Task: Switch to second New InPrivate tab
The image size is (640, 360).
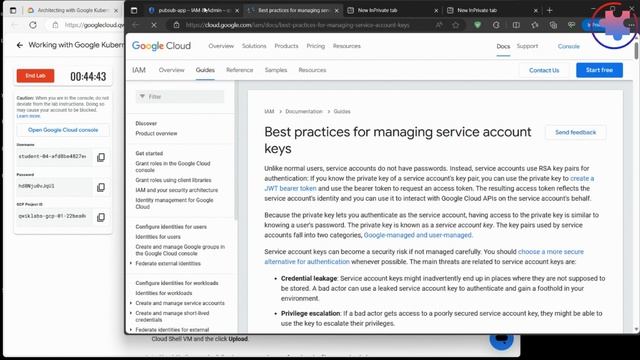Action: [492, 10]
